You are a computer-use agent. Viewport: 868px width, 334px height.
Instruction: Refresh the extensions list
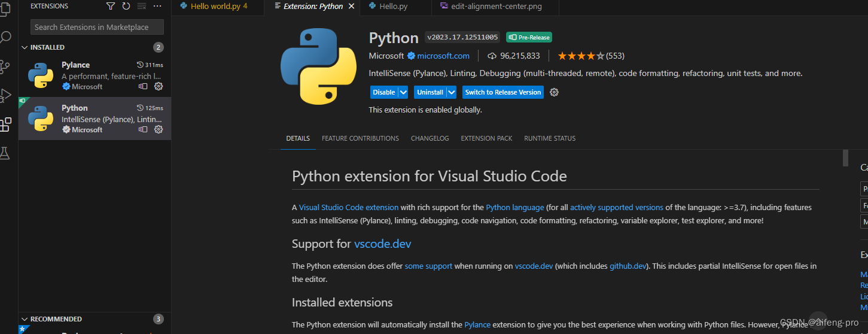pos(126,6)
